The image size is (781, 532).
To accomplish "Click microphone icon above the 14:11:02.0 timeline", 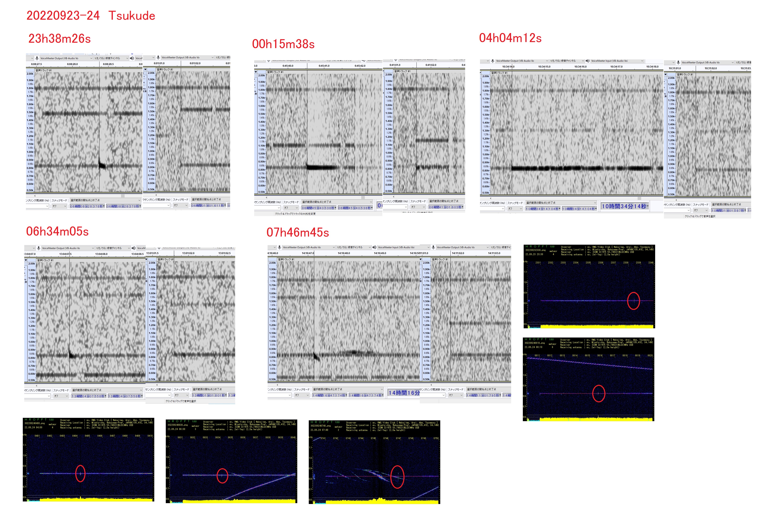I will 434,247.
